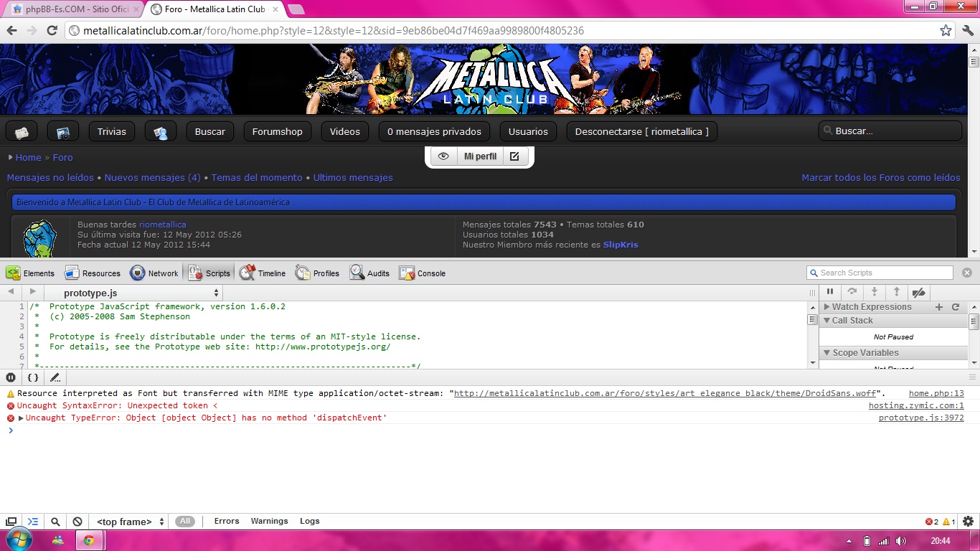Viewport: 980px width, 551px height.
Task: Reload the page with browser refresh icon
Action: click(x=52, y=31)
